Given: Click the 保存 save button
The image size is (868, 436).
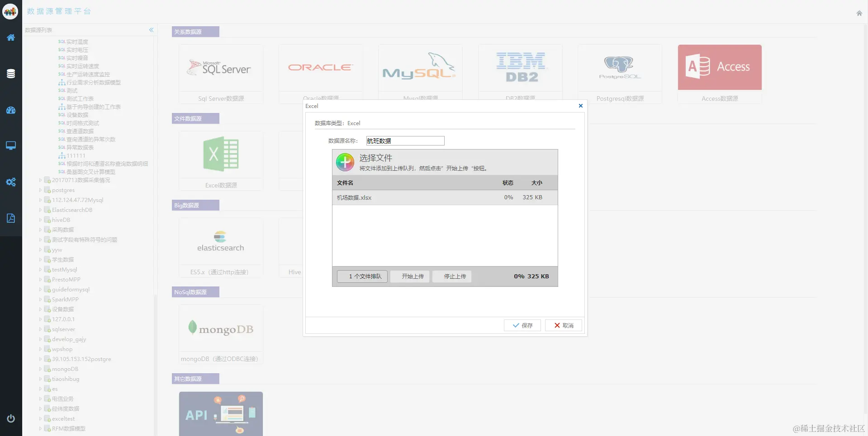Looking at the screenshot, I should pyautogui.click(x=522, y=325).
